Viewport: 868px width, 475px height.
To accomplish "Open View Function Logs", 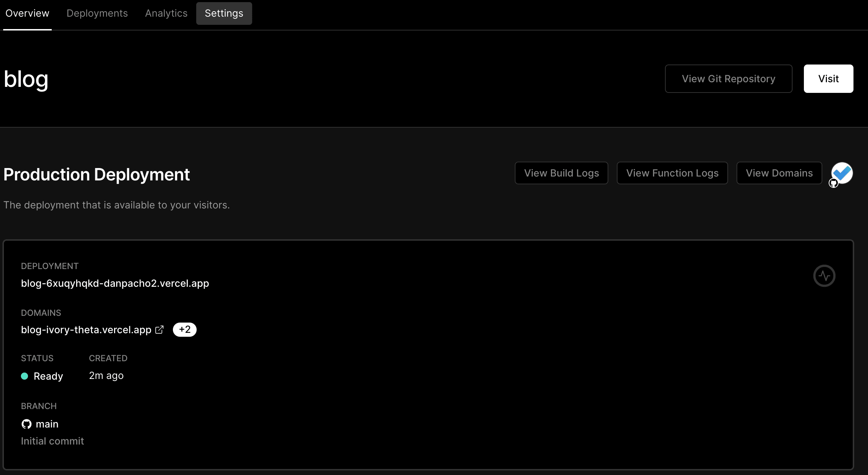I will [672, 173].
